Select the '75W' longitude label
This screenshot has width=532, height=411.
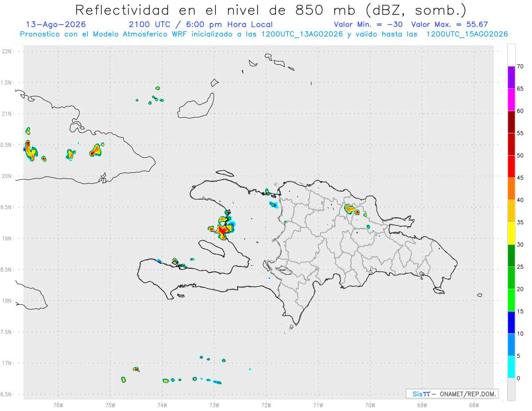[x=110, y=405]
